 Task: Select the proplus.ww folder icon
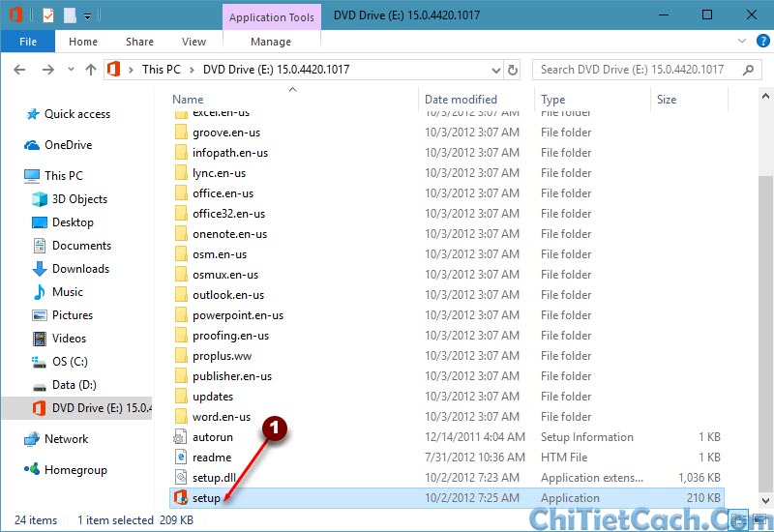pos(181,355)
